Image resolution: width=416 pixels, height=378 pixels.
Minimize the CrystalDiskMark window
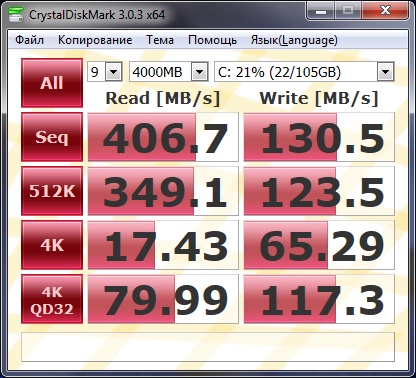tap(321, 11)
